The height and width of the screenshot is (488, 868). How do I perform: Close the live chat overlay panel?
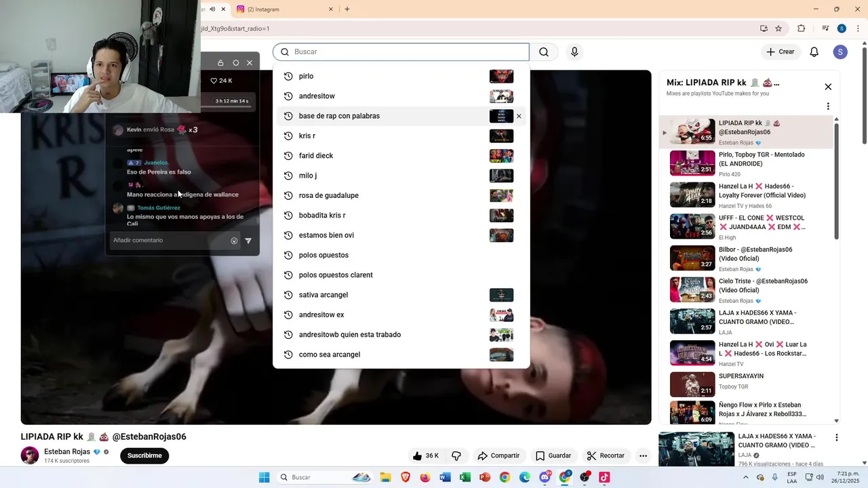(250, 63)
